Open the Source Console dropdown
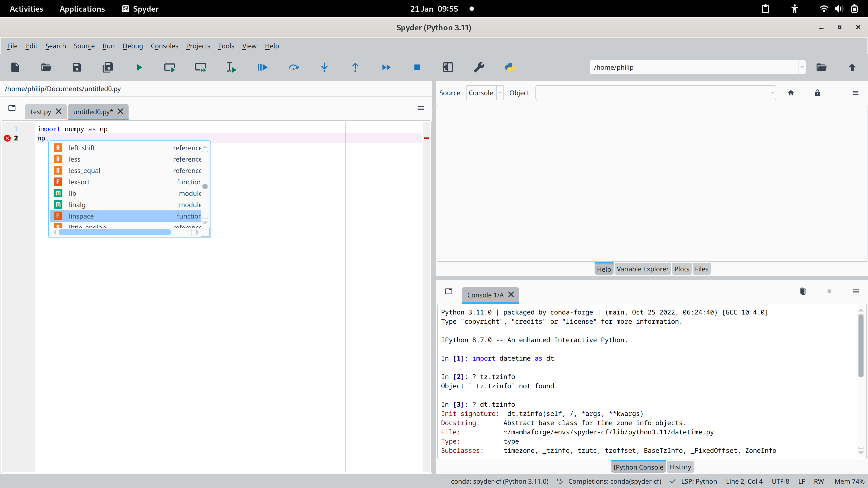The image size is (868, 488). 484,93
